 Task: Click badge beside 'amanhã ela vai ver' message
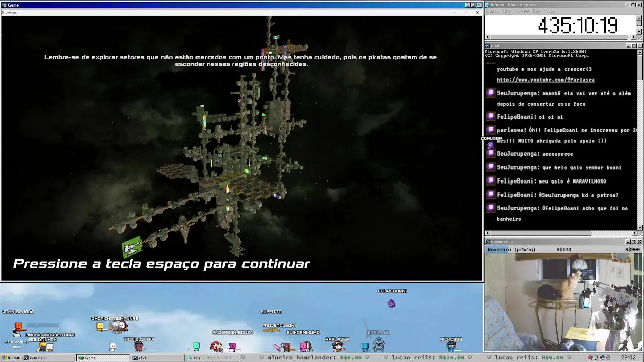[491, 93]
